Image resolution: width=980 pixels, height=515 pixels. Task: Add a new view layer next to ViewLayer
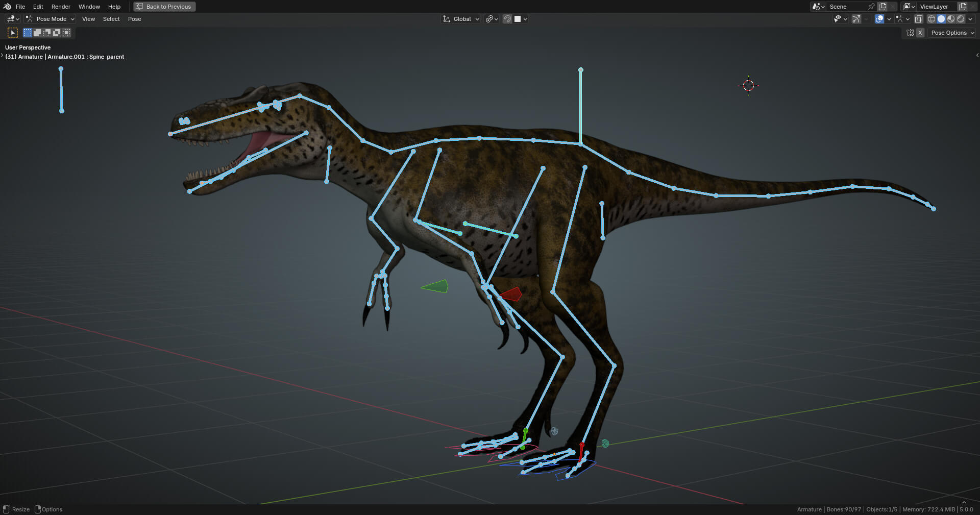[x=963, y=7]
